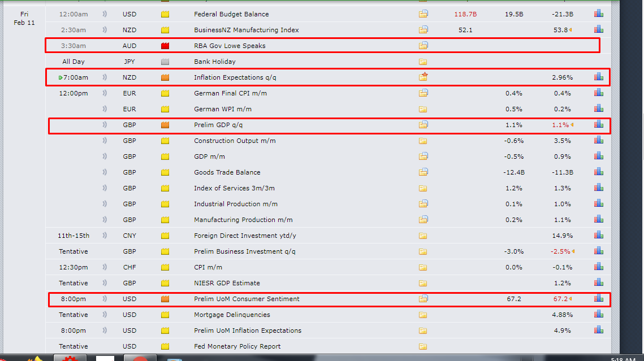The width and height of the screenshot is (644, 361).
Task: Expand detail folder for Inflation Expectations q/q
Action: point(423,77)
